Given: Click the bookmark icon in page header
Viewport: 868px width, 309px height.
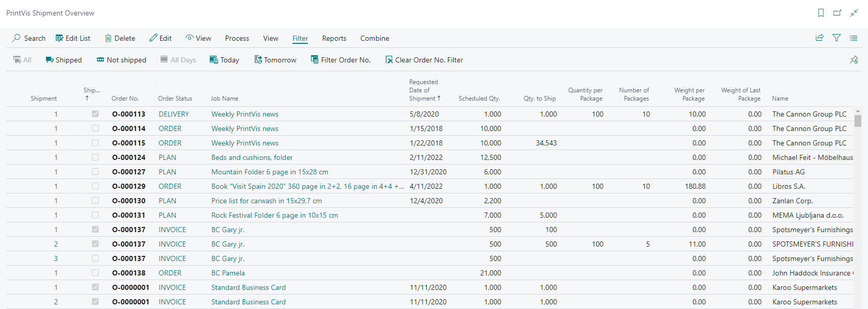Looking at the screenshot, I should point(821,13).
